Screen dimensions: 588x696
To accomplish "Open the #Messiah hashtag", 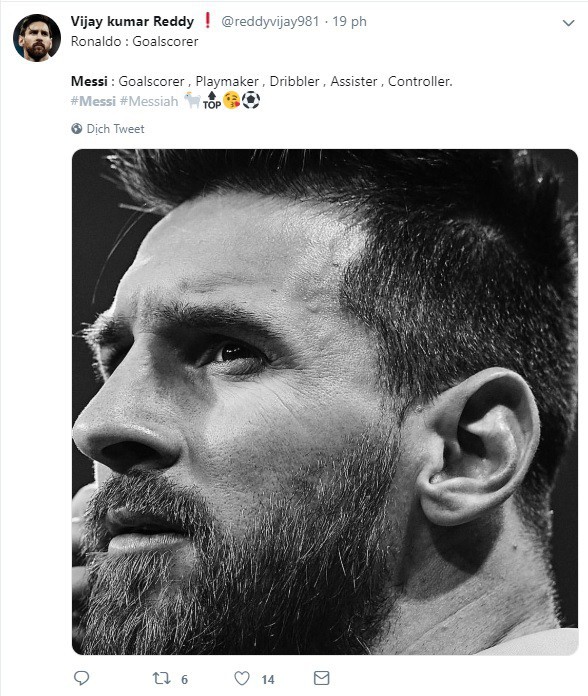I will coord(149,101).
